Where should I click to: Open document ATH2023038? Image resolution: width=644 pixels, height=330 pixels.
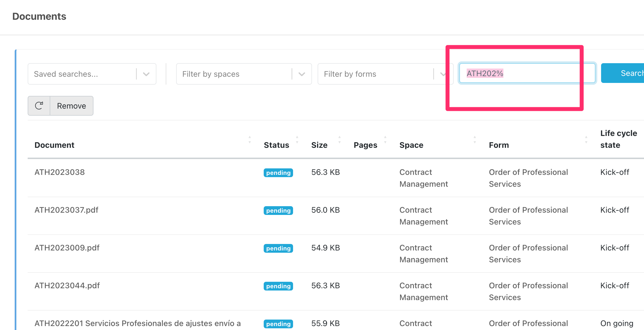point(60,172)
